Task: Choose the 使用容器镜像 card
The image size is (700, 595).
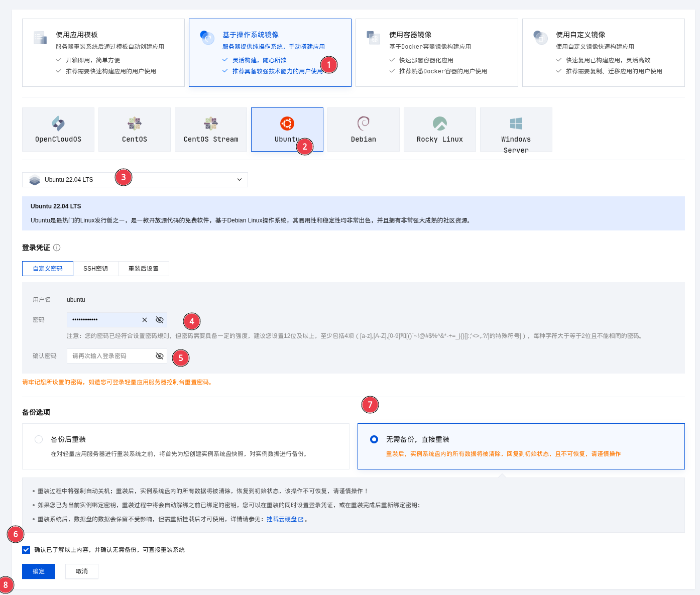Action: 436,53
